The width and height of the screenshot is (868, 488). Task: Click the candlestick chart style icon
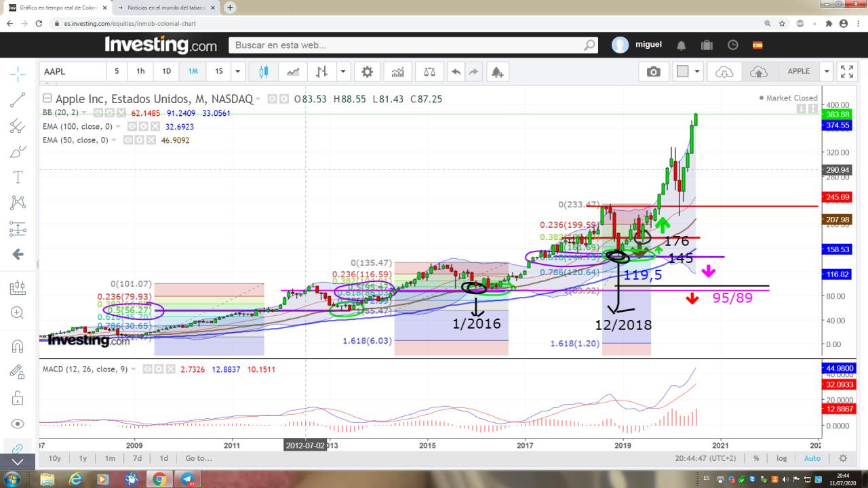[263, 71]
